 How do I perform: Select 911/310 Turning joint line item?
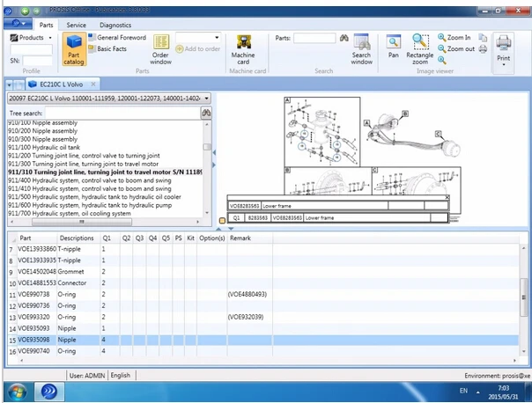(105, 172)
